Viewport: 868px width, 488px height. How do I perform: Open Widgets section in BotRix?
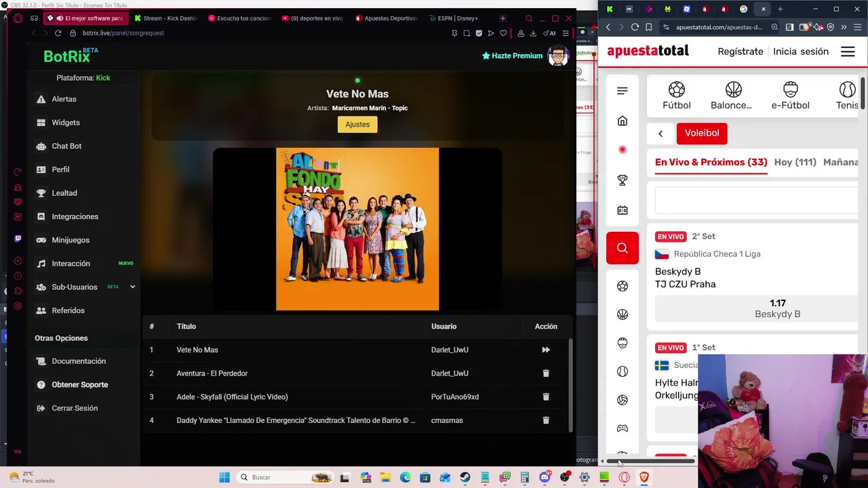pyautogui.click(x=65, y=123)
